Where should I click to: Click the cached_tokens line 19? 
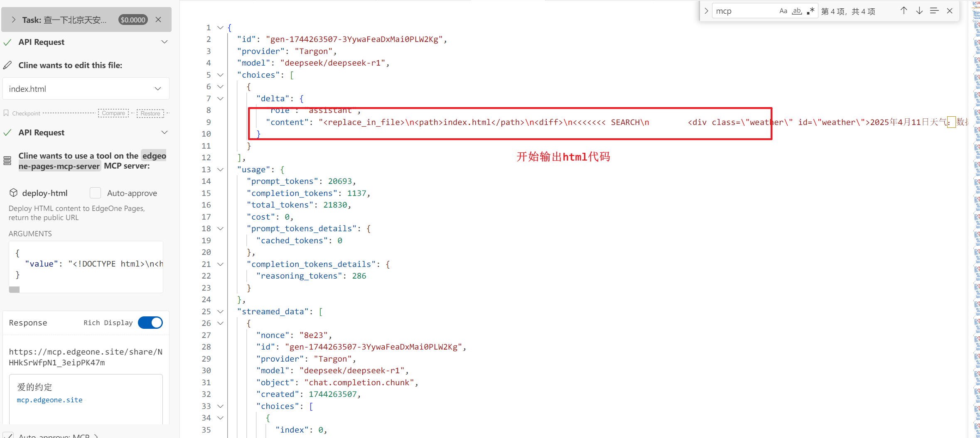(x=299, y=240)
